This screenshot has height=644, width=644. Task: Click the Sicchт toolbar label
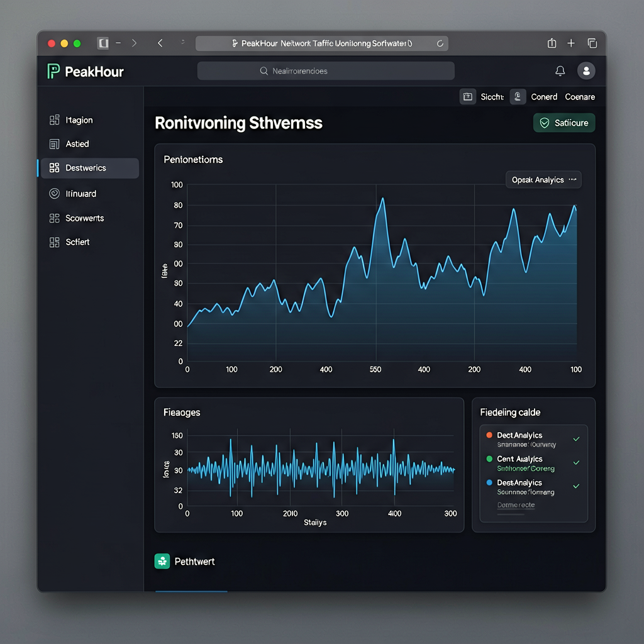[x=492, y=97]
